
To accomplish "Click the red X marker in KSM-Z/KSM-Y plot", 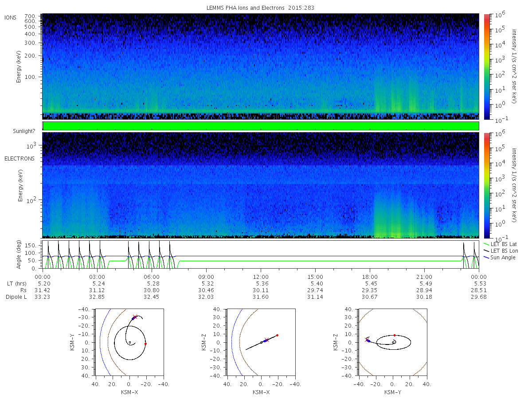I will (367, 340).
